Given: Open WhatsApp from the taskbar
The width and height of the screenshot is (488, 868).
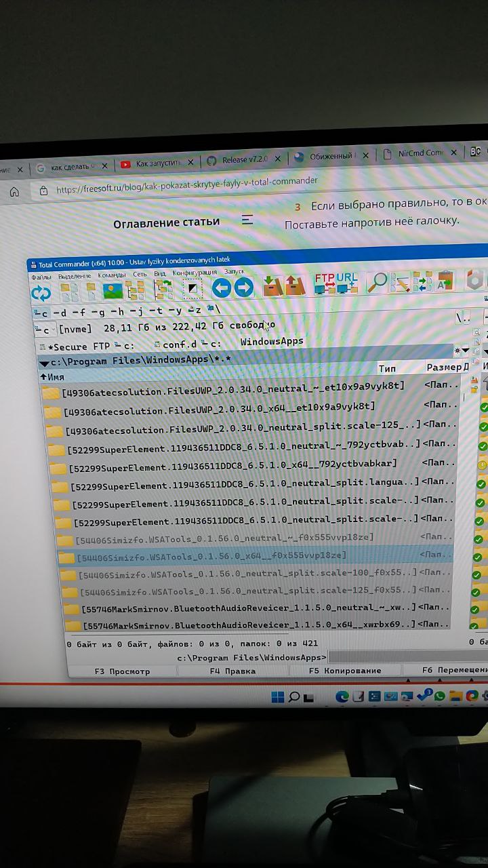Looking at the screenshot, I should (440, 696).
